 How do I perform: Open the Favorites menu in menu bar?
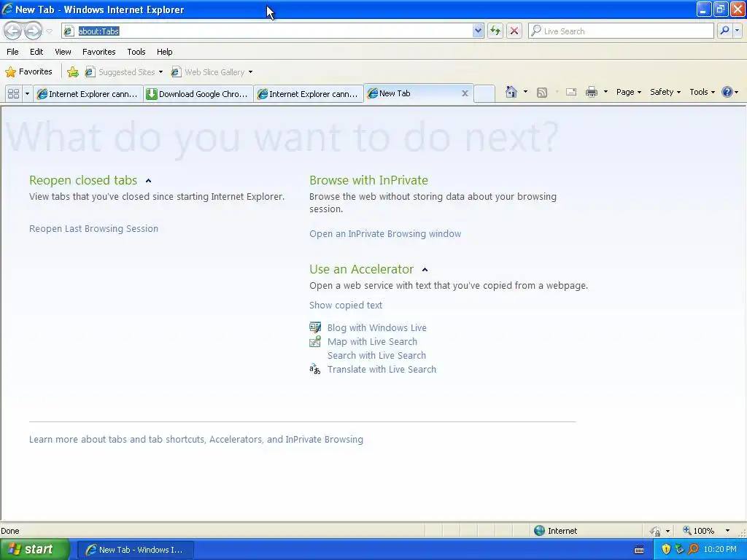pyautogui.click(x=99, y=52)
